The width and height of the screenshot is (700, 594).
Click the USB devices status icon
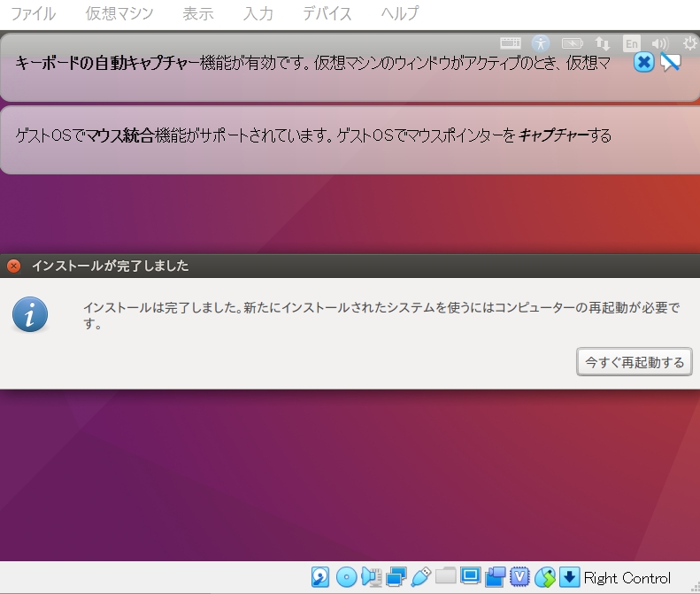pyautogui.click(x=420, y=577)
